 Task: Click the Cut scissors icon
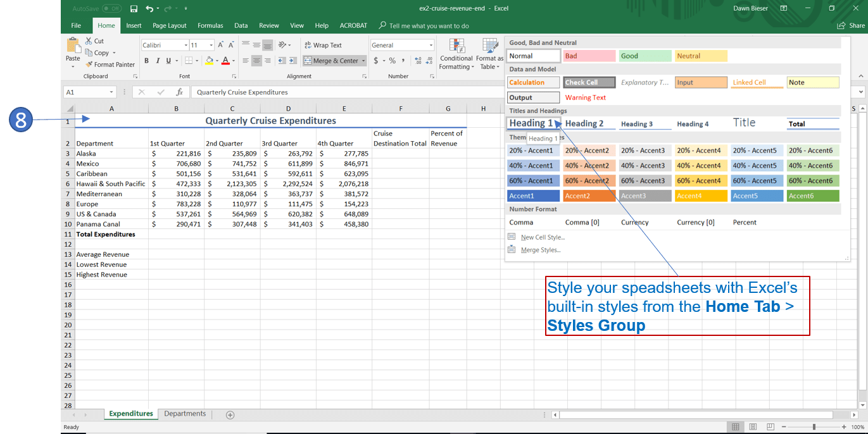(x=89, y=41)
